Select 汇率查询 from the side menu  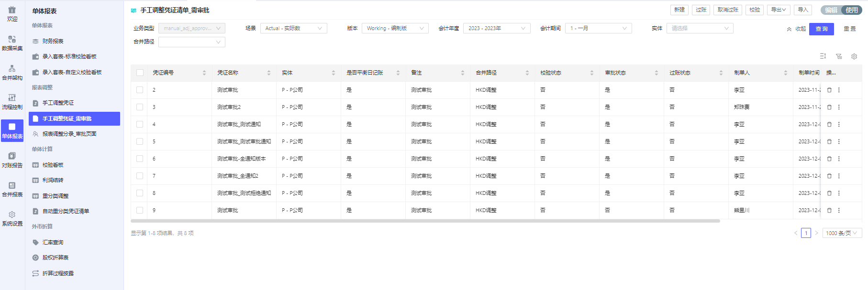(x=53, y=242)
